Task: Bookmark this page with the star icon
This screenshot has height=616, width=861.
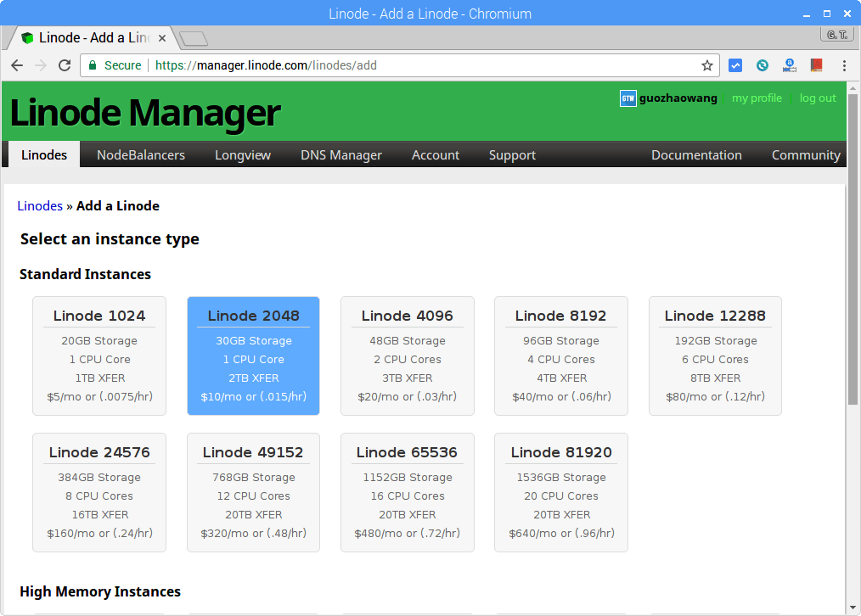Action: pos(706,65)
